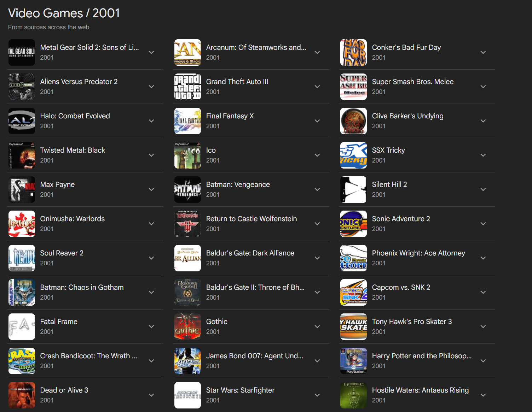The width and height of the screenshot is (532, 412).
Task: Click the SSX Tricky cover thumbnail
Action: 353,155
